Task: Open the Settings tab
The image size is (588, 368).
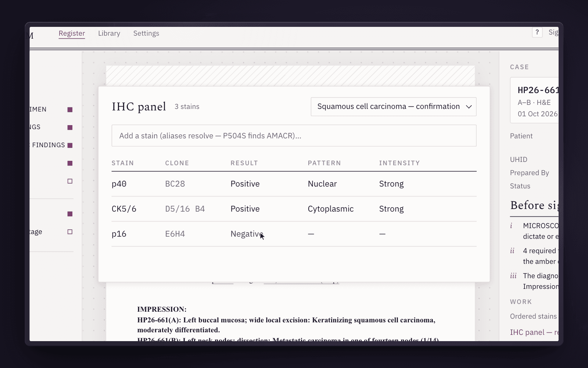Action: point(146,33)
